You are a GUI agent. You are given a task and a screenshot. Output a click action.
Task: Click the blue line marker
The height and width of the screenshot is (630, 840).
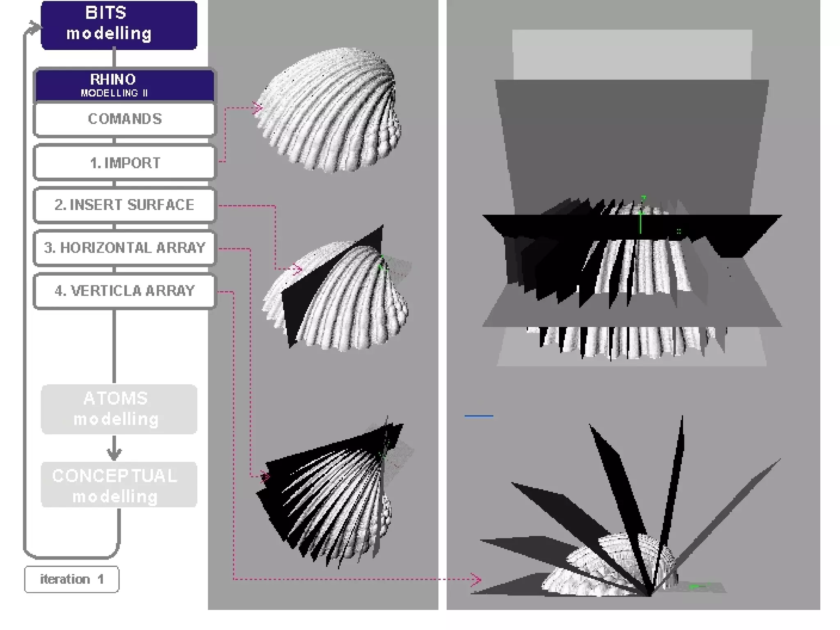479,416
